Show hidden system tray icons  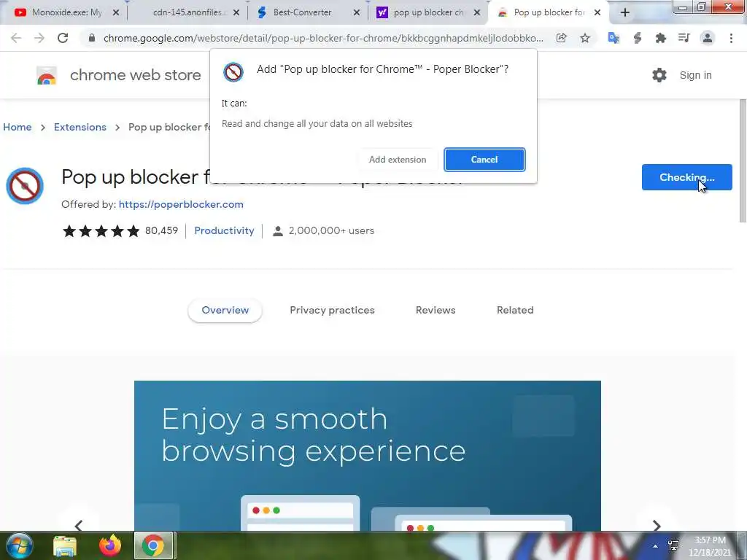(x=655, y=546)
